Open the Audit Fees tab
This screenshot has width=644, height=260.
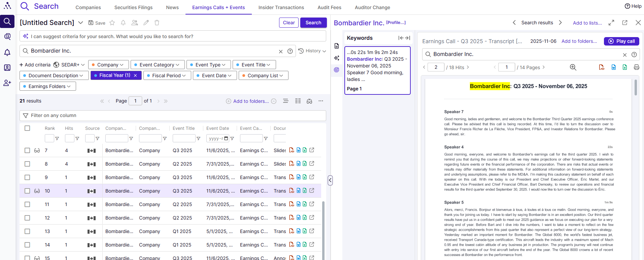click(329, 7)
